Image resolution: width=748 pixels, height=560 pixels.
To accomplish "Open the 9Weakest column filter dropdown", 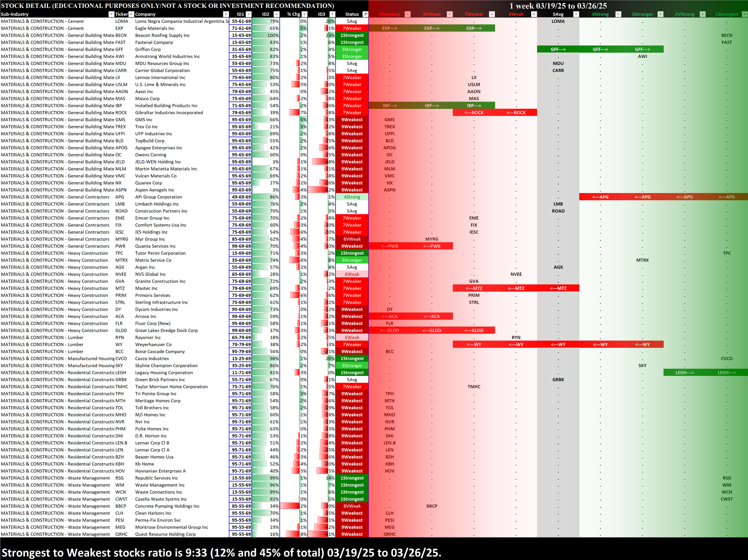I will (408, 14).
